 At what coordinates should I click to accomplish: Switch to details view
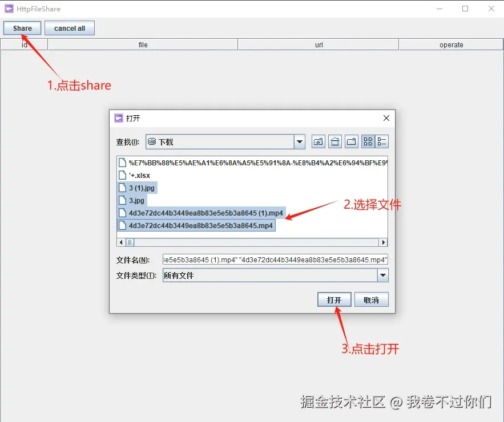click(382, 141)
